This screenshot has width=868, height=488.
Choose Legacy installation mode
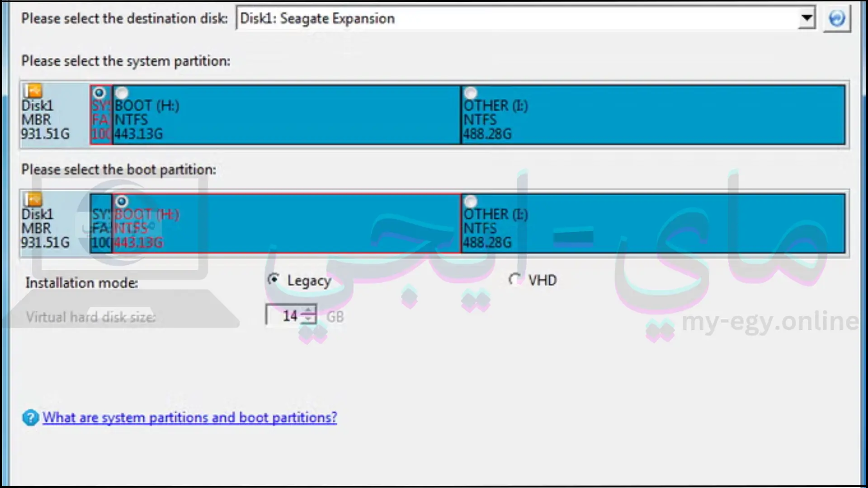pos(273,280)
